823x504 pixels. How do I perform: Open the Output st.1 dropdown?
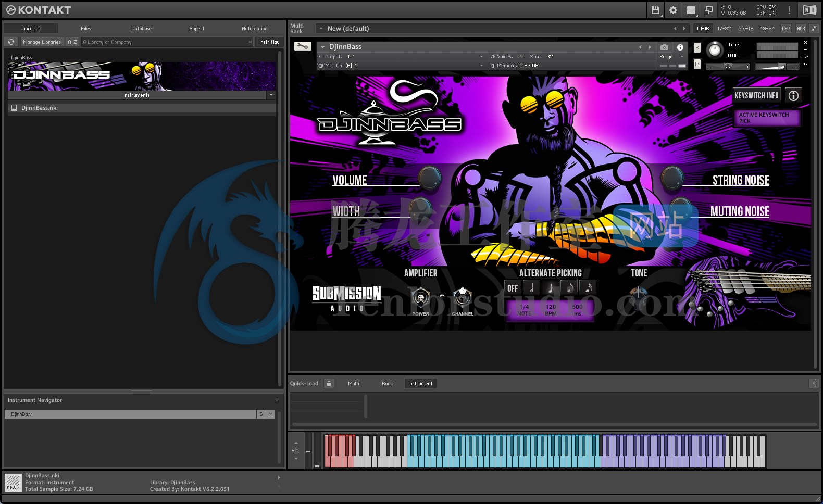[401, 57]
